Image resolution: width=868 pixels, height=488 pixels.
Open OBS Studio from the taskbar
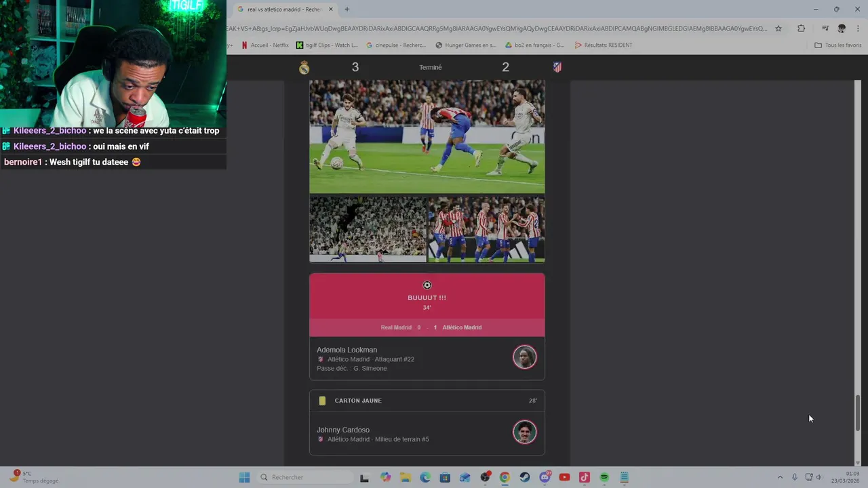click(485, 477)
